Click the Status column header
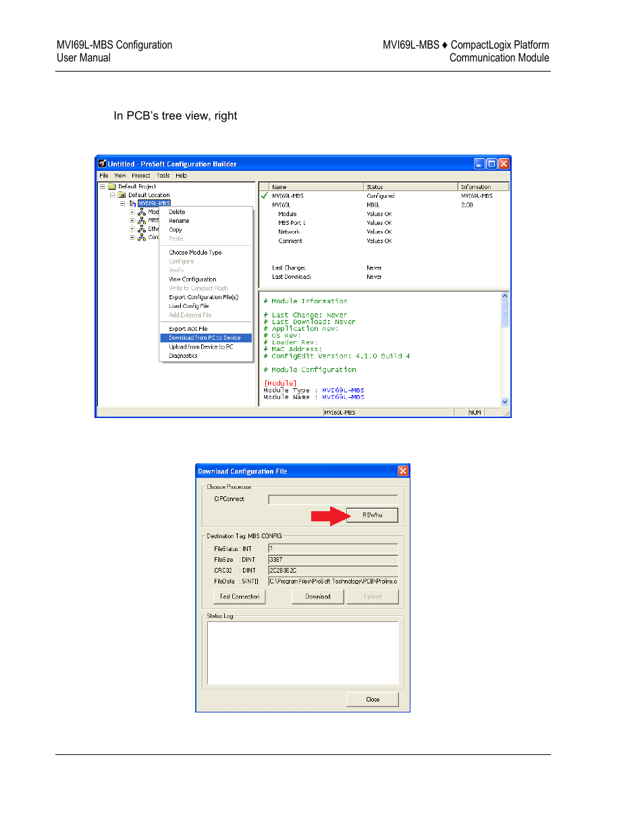Viewport: 644px width, 834px height. pos(410,187)
